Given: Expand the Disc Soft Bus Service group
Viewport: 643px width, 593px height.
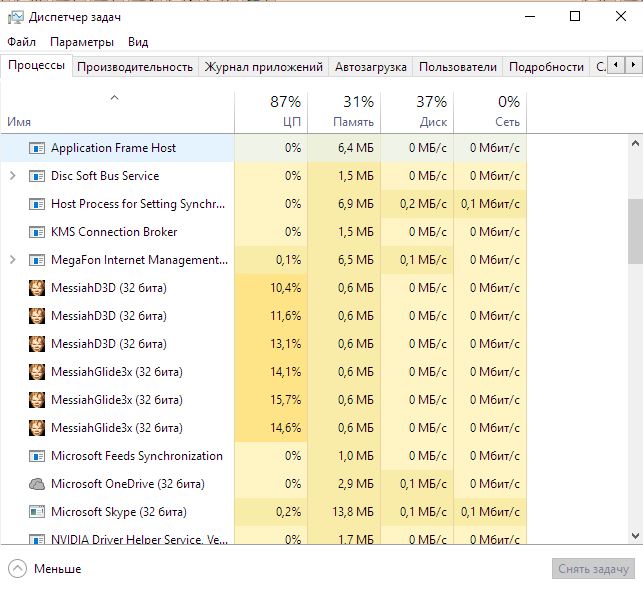Looking at the screenshot, I should point(12,176).
